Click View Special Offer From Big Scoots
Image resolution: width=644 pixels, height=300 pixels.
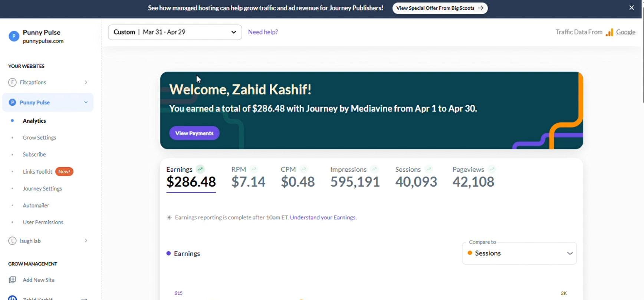click(x=440, y=8)
